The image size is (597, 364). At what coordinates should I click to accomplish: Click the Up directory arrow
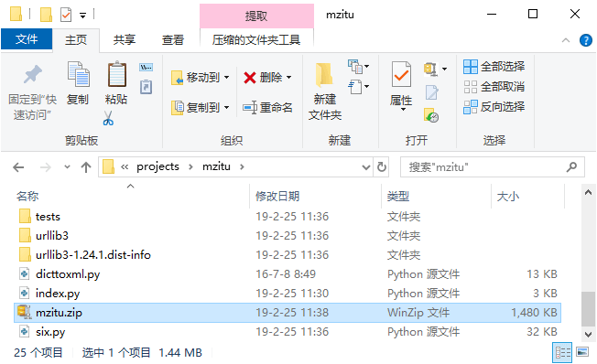pos(86,167)
